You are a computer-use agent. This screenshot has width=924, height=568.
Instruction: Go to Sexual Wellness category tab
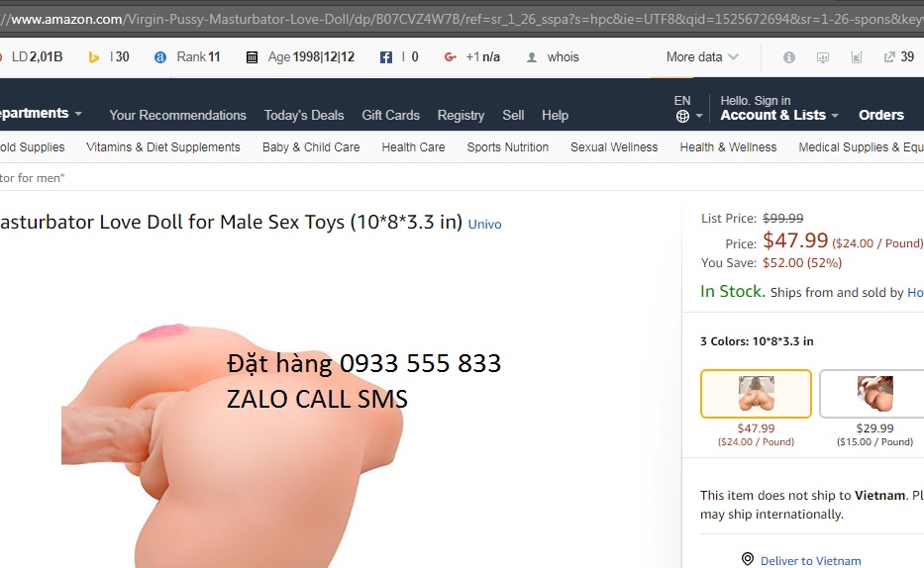click(x=613, y=147)
